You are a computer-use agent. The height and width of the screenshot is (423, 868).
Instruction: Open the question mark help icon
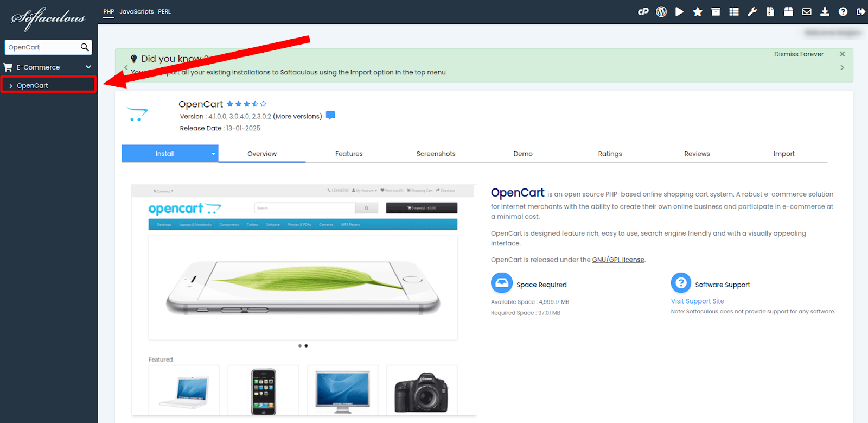[x=843, y=11]
